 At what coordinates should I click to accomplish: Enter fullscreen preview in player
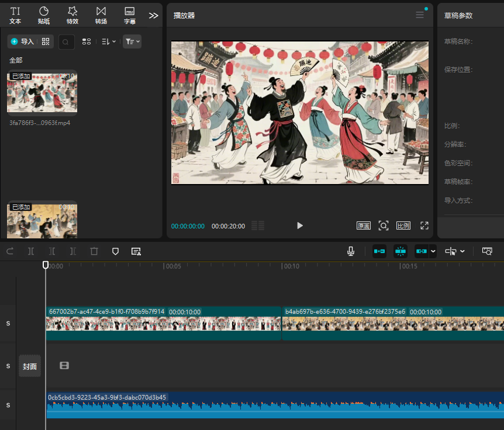424,226
